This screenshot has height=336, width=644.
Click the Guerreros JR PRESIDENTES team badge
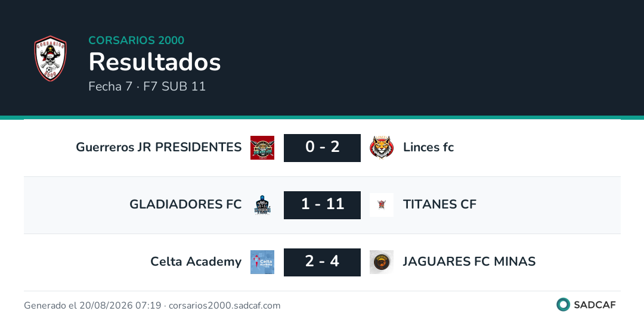pos(262,148)
